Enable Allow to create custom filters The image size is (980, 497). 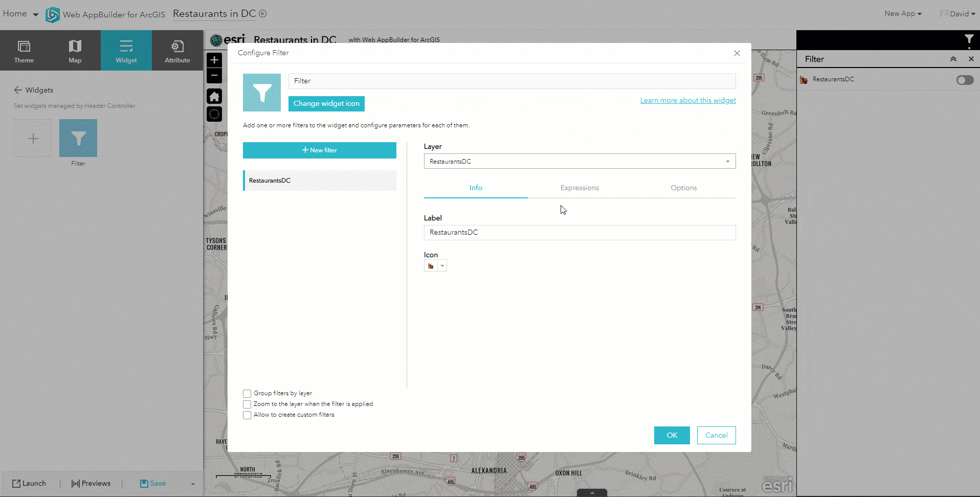pyautogui.click(x=247, y=415)
